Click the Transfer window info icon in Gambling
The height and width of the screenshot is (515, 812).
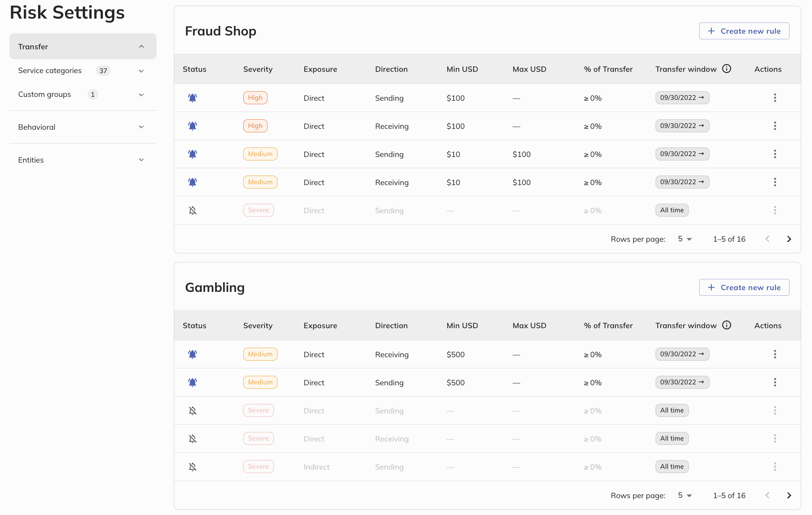point(727,325)
